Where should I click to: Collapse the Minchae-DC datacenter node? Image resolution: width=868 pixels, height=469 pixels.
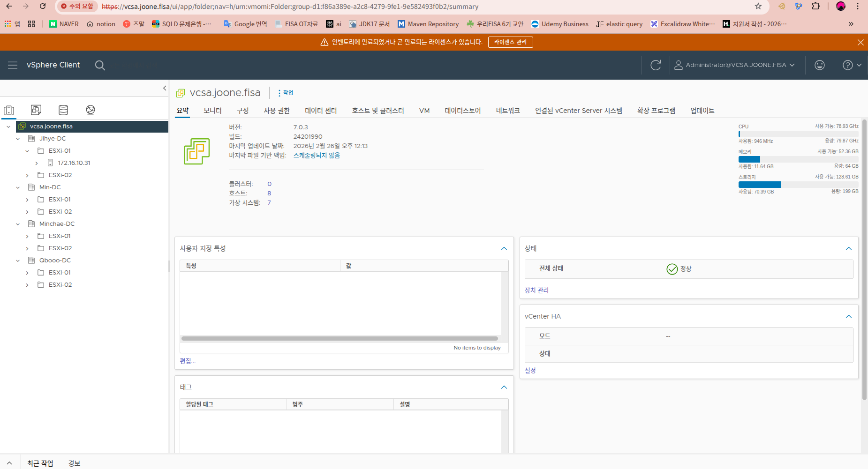click(x=18, y=224)
